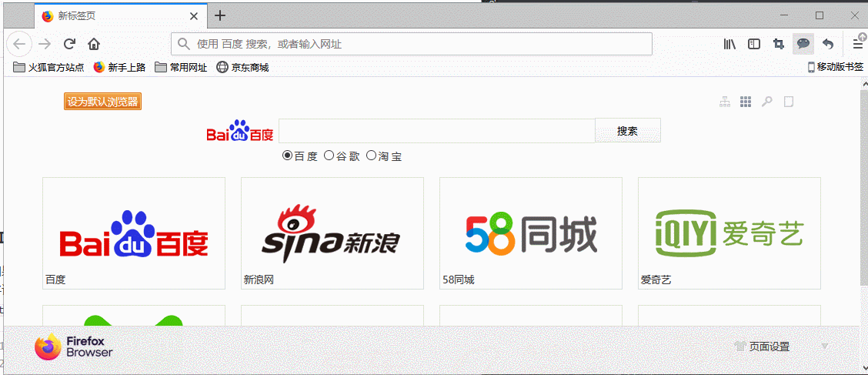The height and width of the screenshot is (375, 868).
Task: Click the magnifier icon in the address bar
Action: coord(184,44)
